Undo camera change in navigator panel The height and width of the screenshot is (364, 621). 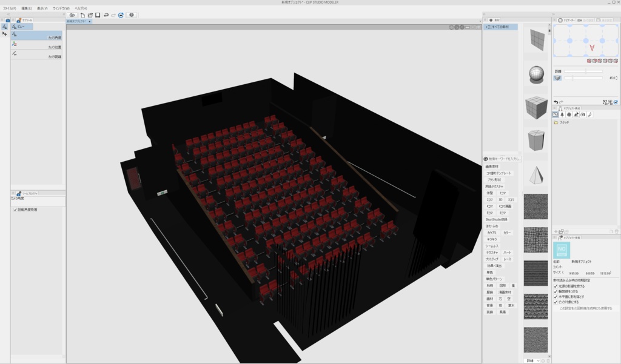click(x=556, y=102)
